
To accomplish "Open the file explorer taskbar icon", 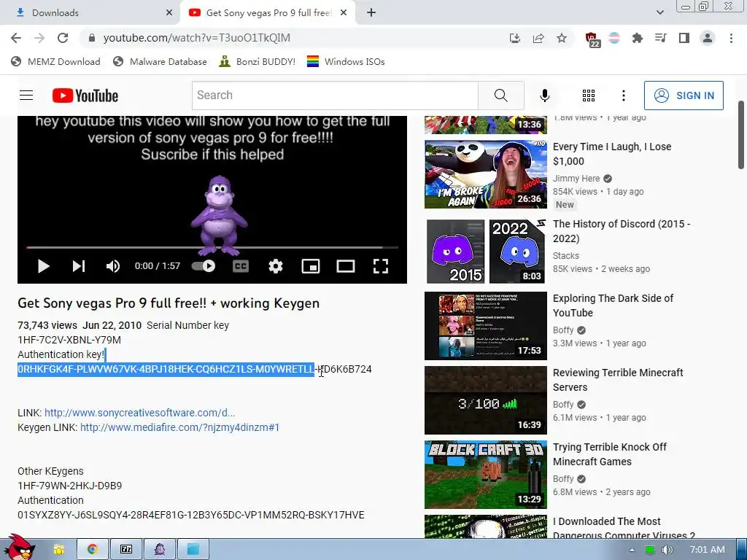I will [58, 550].
